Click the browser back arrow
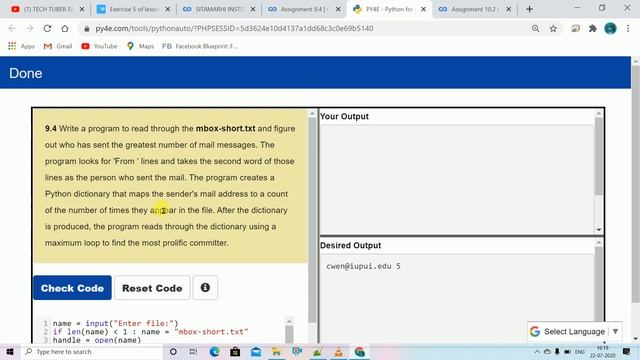Image resolution: width=640 pixels, height=360 pixels. coord(12,28)
